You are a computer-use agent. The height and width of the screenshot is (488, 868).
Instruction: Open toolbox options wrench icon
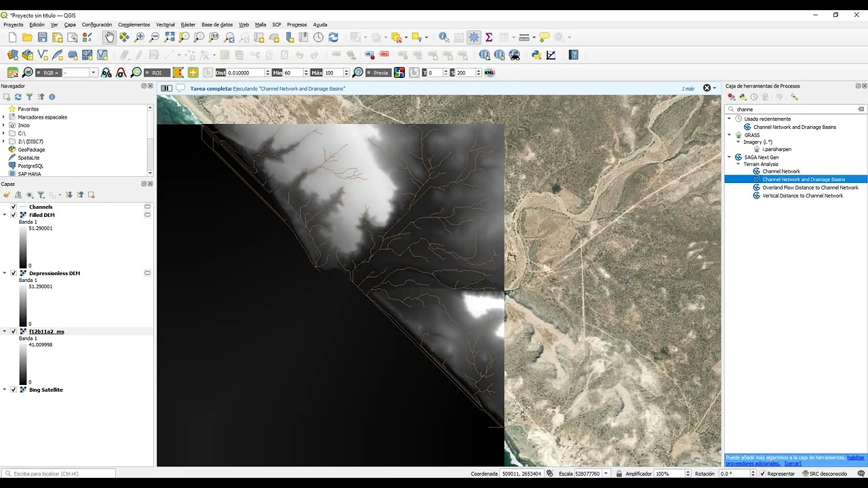(794, 97)
